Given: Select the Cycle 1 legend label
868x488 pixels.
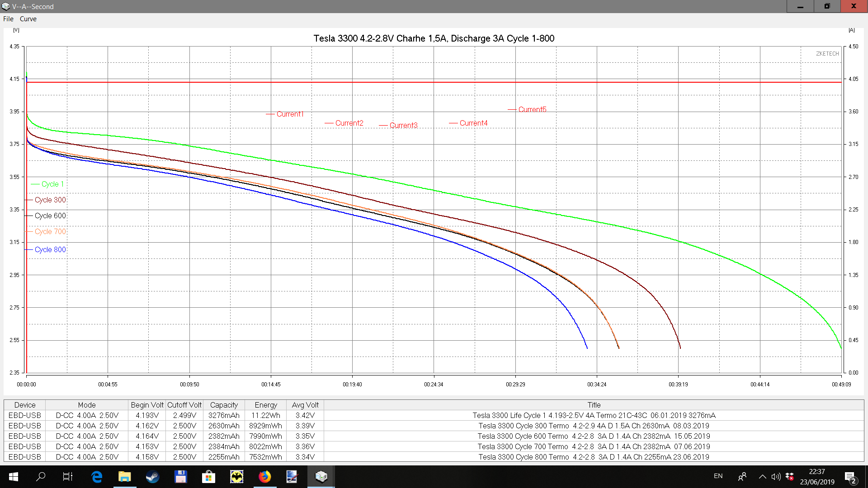Looking at the screenshot, I should tap(52, 184).
